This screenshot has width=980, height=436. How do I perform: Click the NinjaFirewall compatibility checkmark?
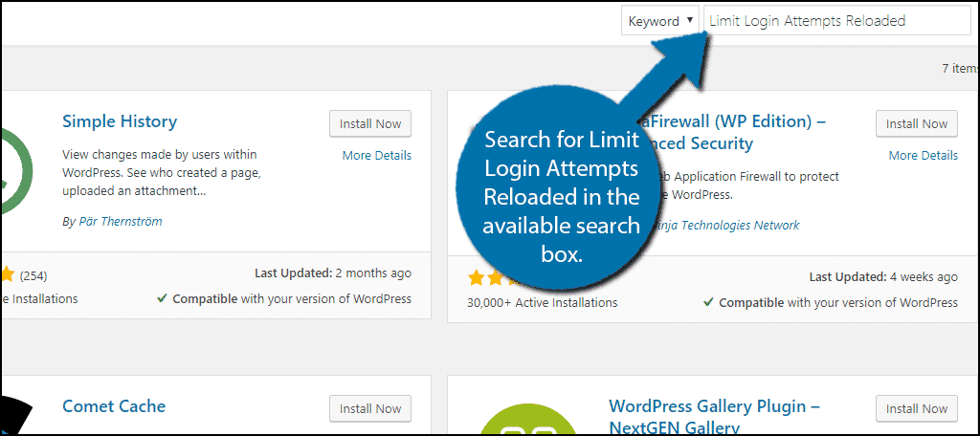[708, 302]
